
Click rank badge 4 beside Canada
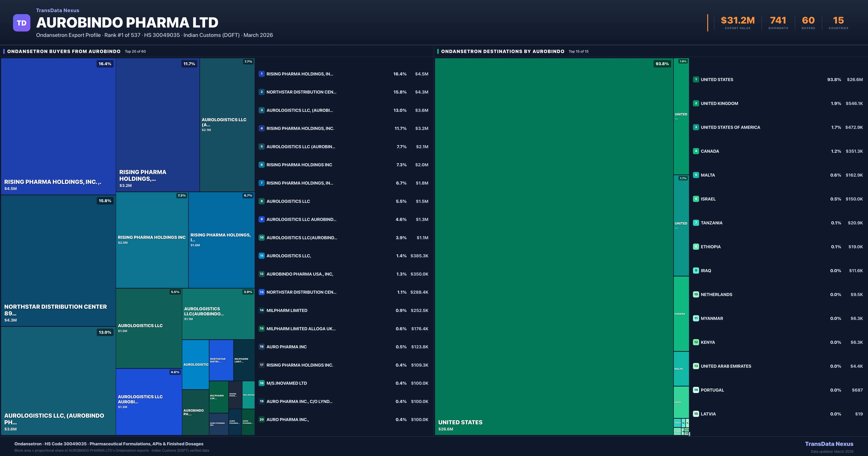click(696, 151)
